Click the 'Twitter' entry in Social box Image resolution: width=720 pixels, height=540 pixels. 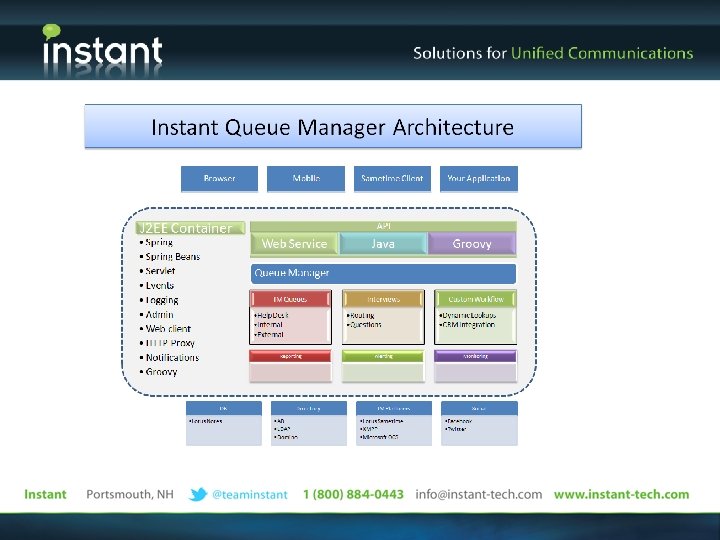click(x=456, y=429)
